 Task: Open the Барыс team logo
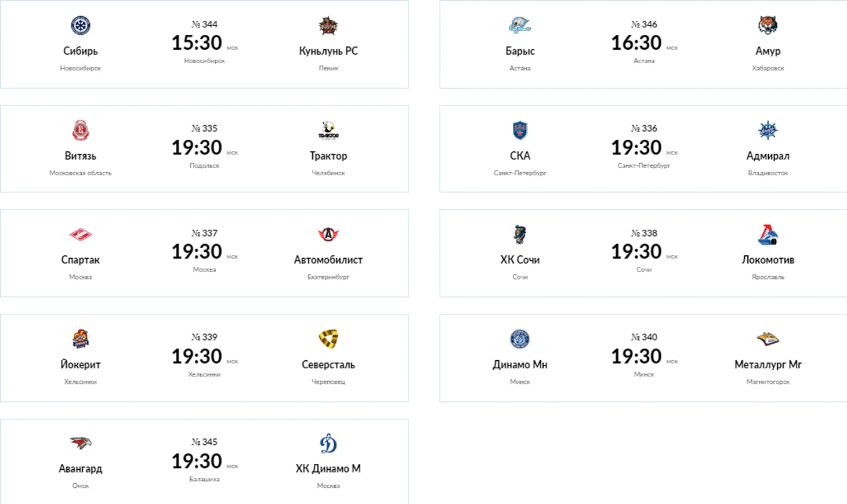pyautogui.click(x=520, y=26)
